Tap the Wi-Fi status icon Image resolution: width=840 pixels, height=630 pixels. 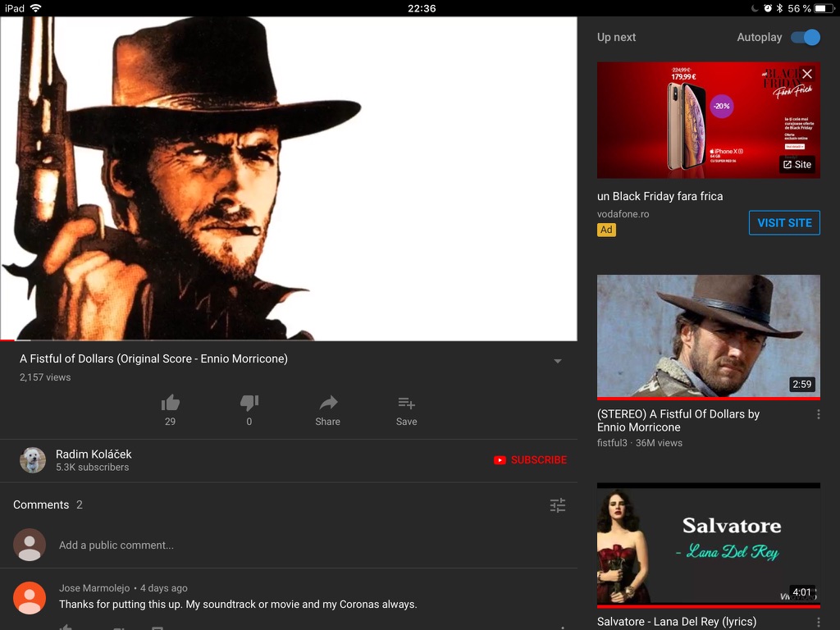point(36,8)
